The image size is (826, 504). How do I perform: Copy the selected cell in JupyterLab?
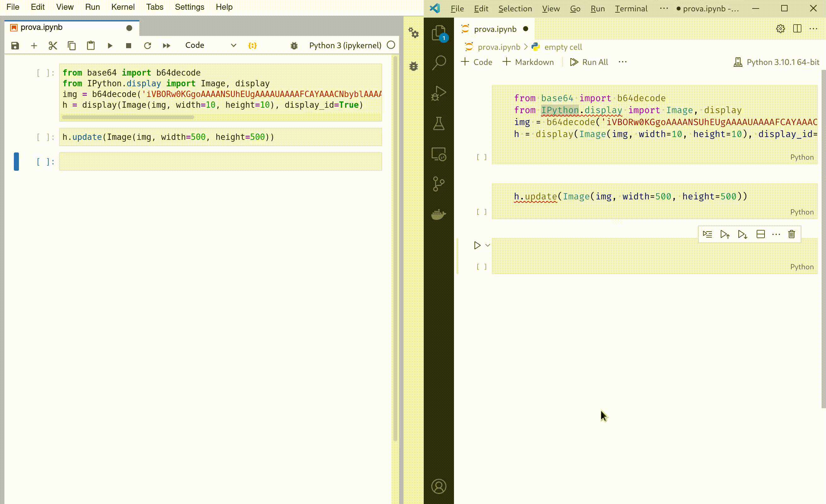(72, 46)
